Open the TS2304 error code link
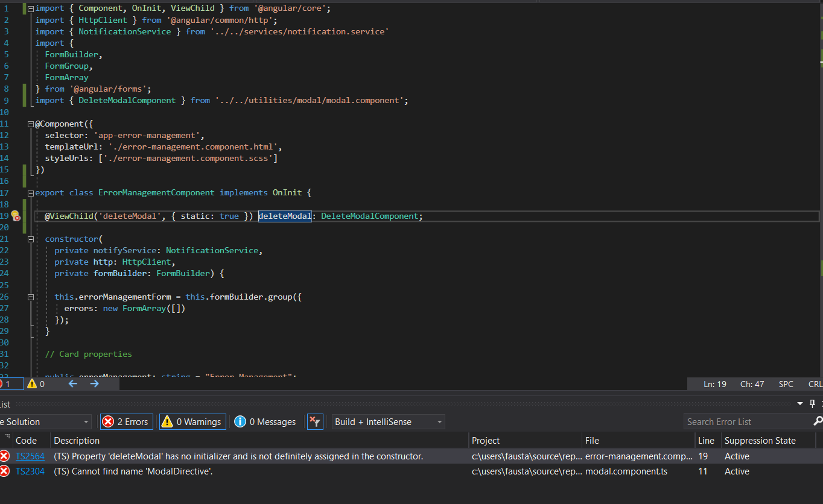The height and width of the screenshot is (504, 823). (30, 471)
